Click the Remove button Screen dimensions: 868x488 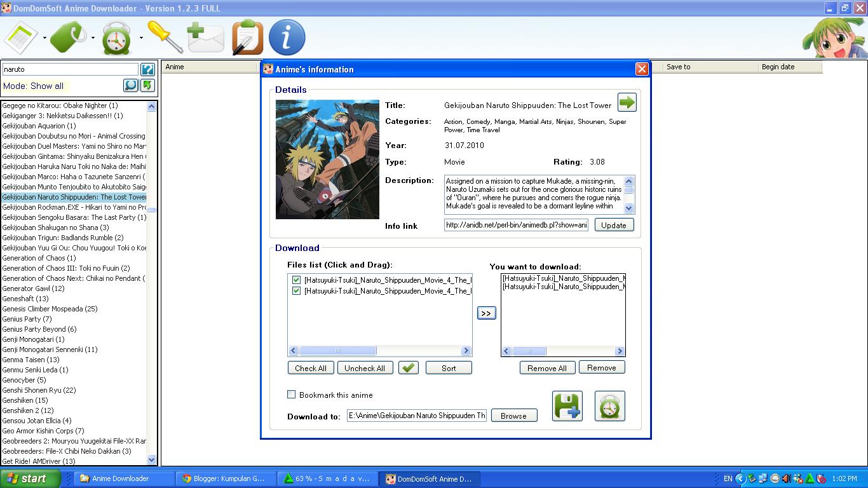tap(602, 367)
